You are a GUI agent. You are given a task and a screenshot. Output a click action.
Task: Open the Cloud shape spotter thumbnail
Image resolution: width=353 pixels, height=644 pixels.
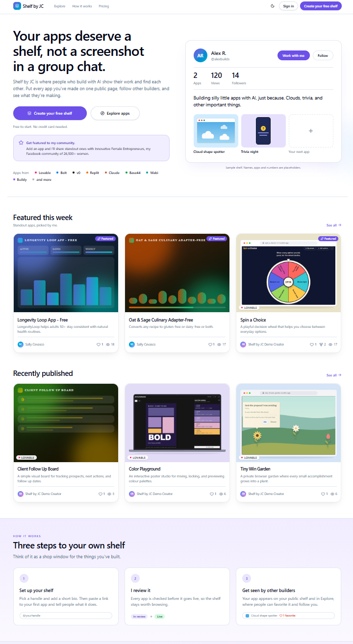coord(216,131)
